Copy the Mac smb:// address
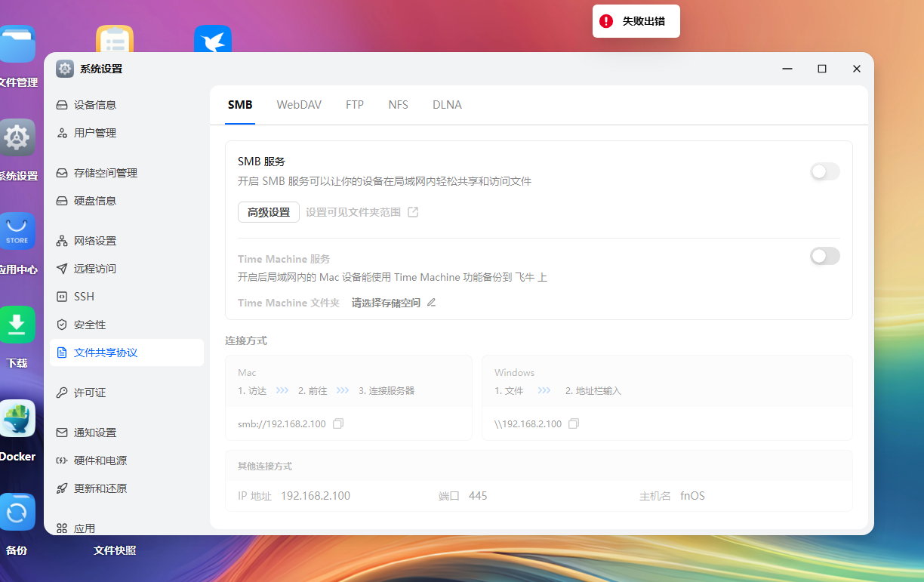 (337, 423)
